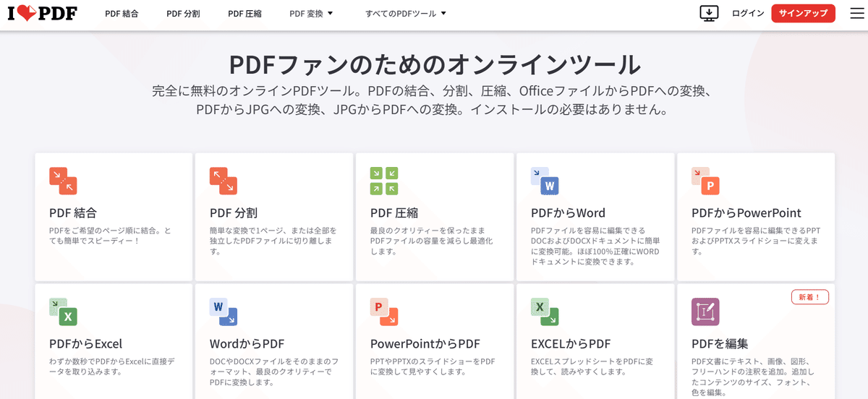Open the PDF 分割 card title

pyautogui.click(x=234, y=213)
